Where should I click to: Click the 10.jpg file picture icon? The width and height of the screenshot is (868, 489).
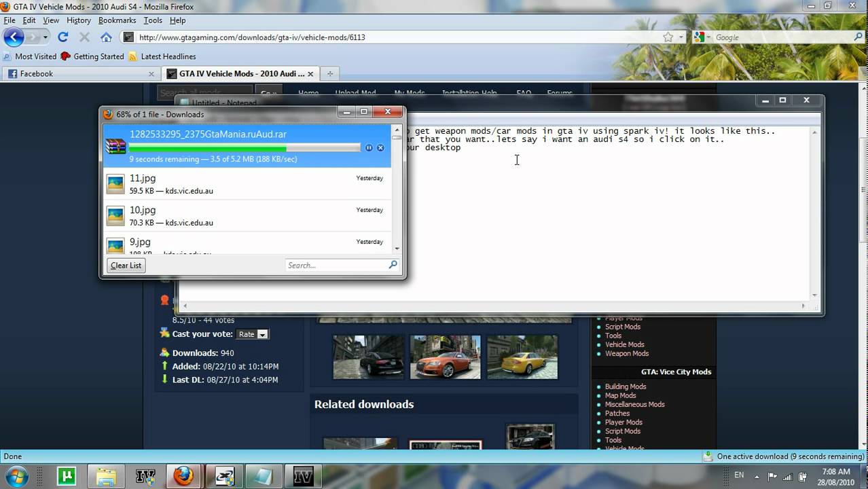click(x=115, y=216)
